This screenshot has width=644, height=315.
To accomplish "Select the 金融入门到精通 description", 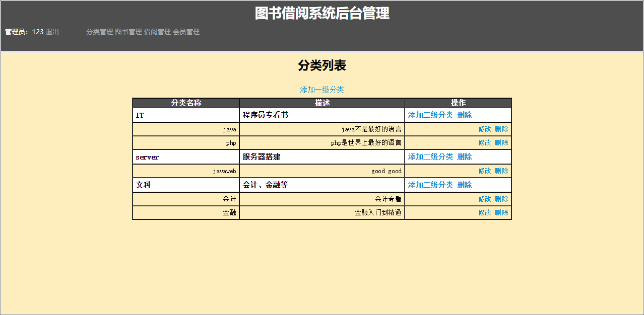I will pos(378,213).
